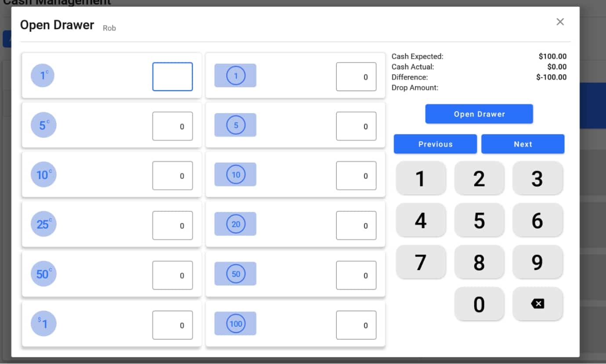Tap the 7 key on the keypad
Image resolution: width=606 pixels, height=364 pixels.
click(x=421, y=262)
